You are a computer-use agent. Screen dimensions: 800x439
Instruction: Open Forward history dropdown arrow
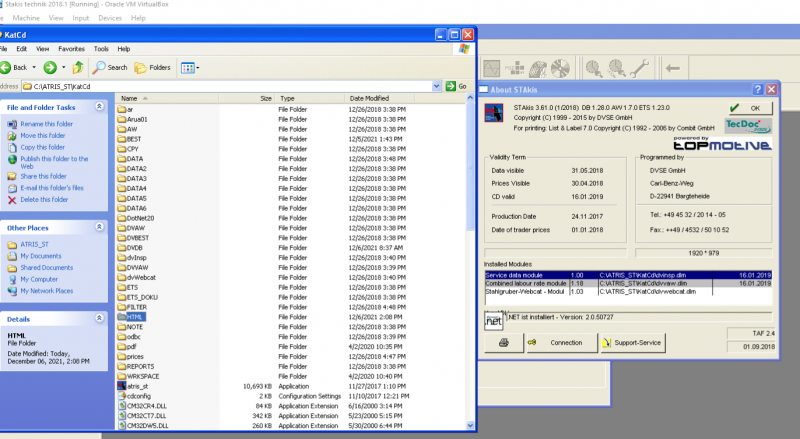coord(64,67)
